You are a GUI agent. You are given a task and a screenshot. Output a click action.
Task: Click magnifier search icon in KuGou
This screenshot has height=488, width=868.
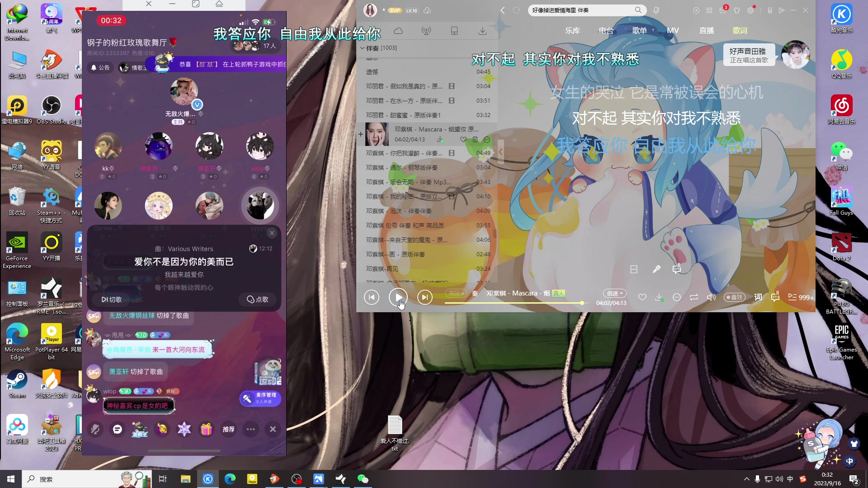638,10
